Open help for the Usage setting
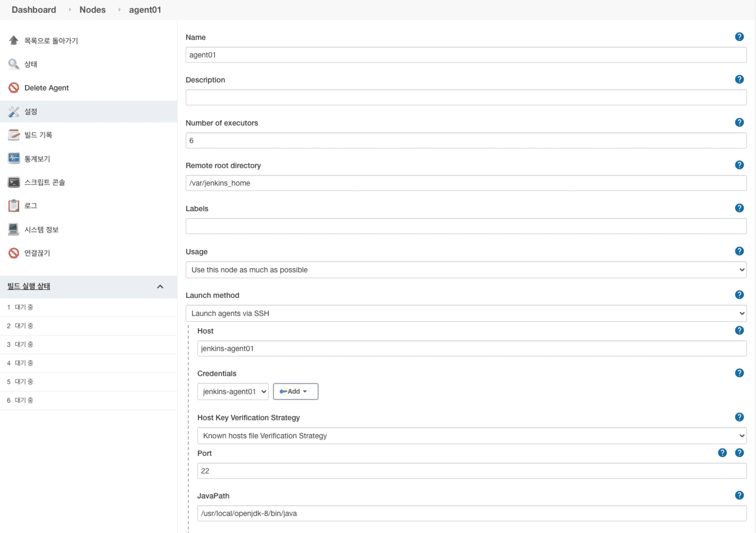The image size is (756, 533). 739,251
